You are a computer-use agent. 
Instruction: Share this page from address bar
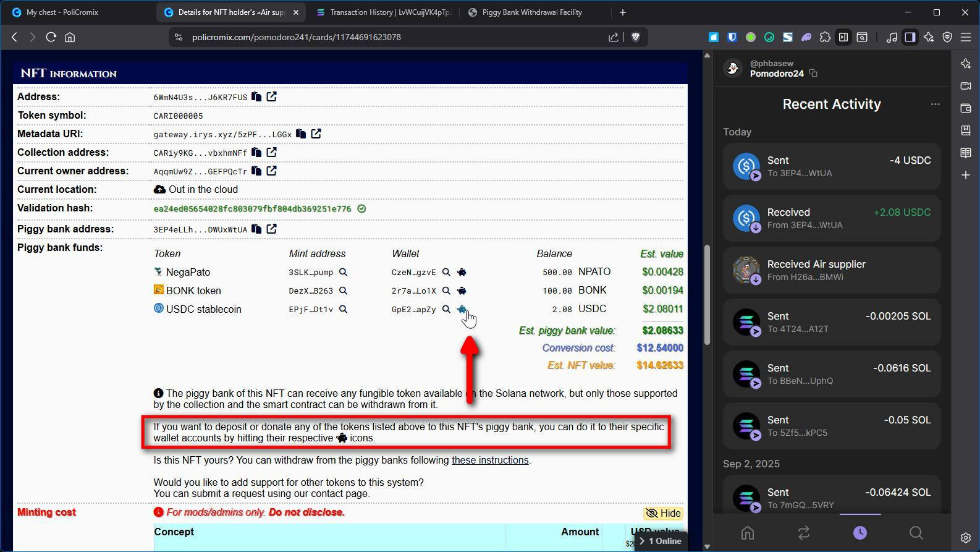pyautogui.click(x=613, y=37)
